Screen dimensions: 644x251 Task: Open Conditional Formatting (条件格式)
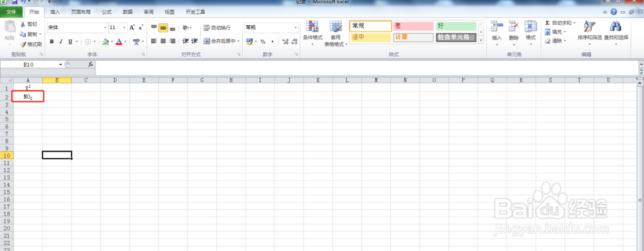(312, 33)
